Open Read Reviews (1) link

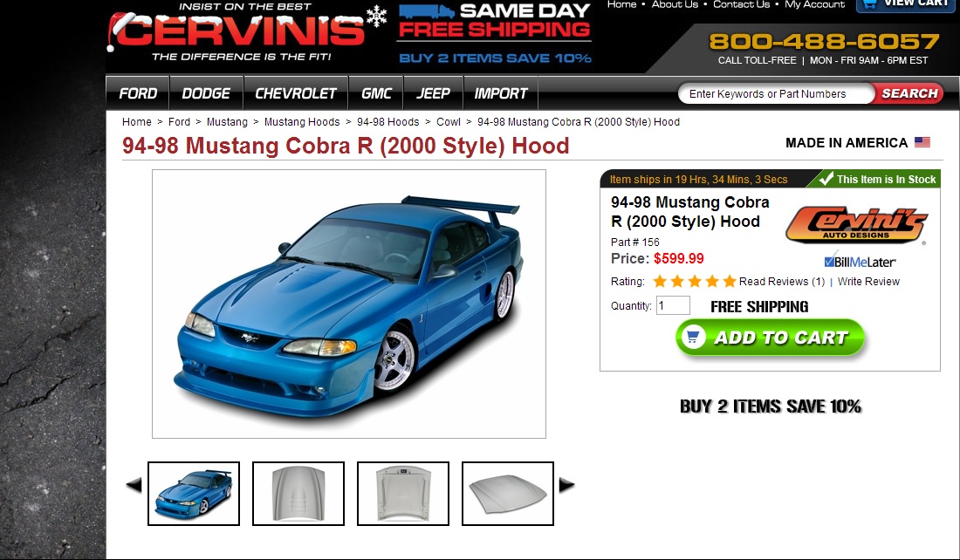click(782, 282)
